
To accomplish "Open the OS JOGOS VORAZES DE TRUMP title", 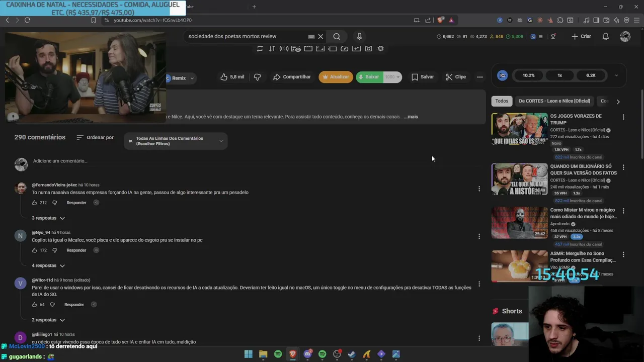I will click(x=576, y=119).
